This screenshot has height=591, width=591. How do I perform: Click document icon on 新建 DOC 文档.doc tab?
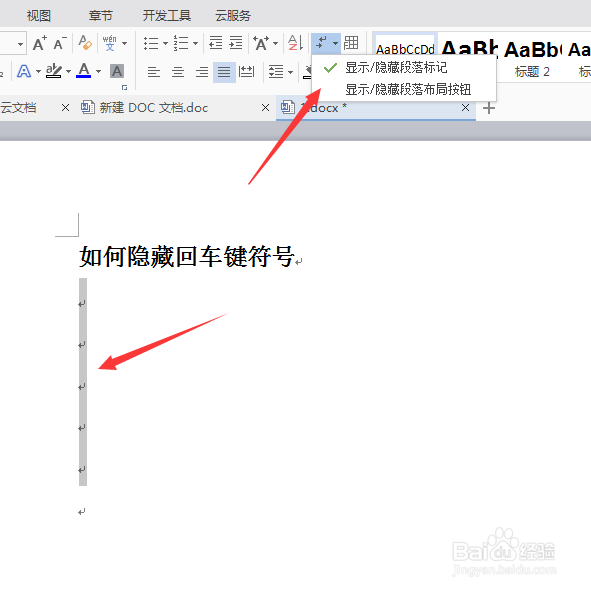88,107
